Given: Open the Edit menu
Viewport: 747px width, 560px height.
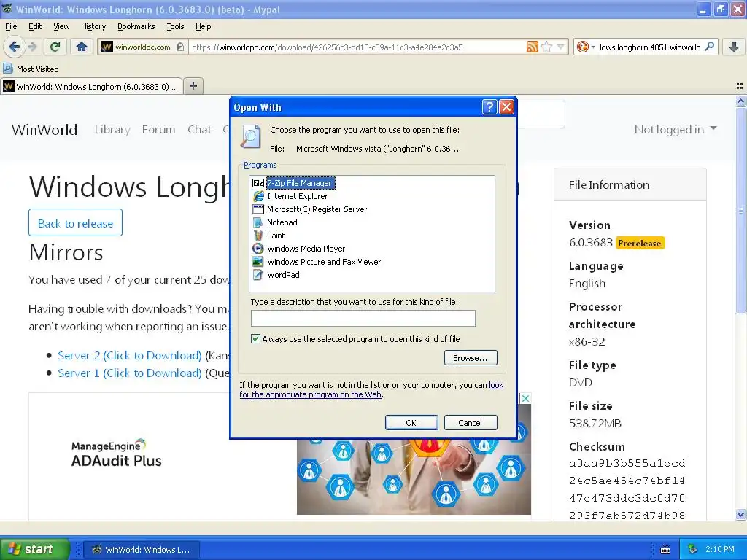Looking at the screenshot, I should click(35, 26).
